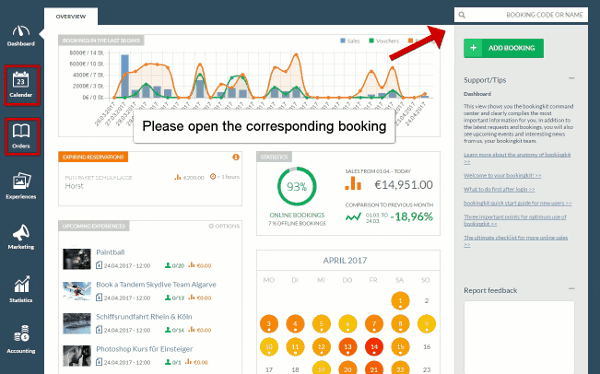The image size is (600, 374).
Task: Open the Paintball experience link
Action: pos(110,252)
